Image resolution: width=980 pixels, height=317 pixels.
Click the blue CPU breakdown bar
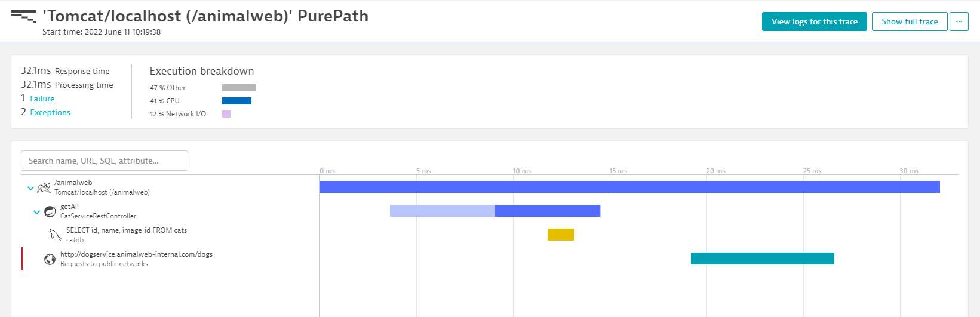(x=236, y=101)
